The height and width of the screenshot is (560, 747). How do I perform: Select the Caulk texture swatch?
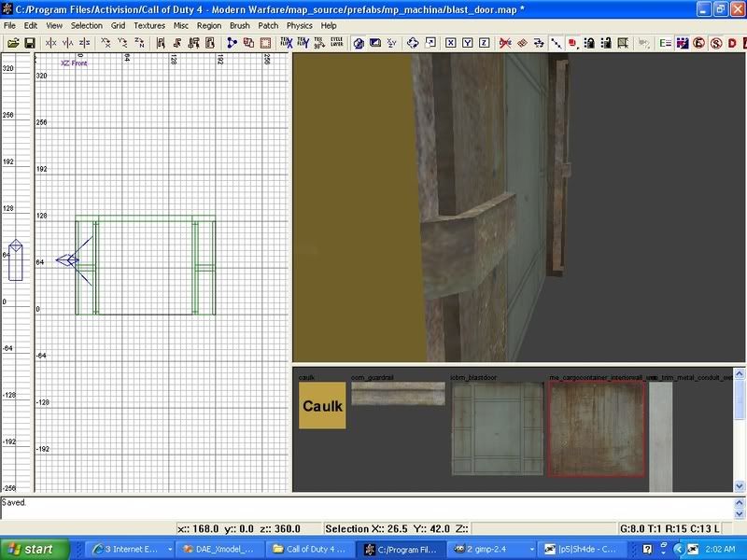click(322, 405)
